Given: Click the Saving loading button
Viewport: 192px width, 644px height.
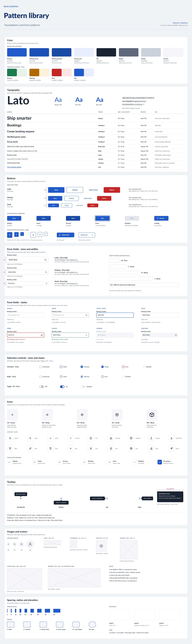Looking at the screenshot, I should pyautogui.click(x=161, y=218).
